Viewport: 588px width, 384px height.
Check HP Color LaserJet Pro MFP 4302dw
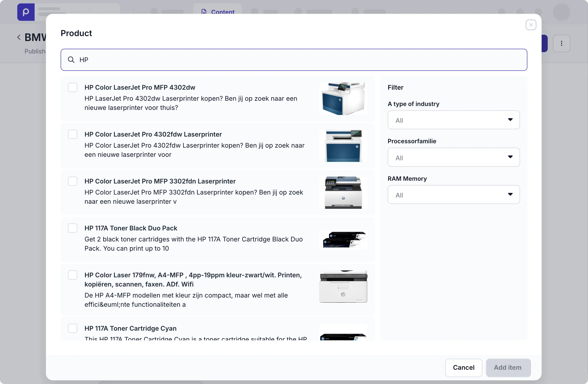tap(72, 88)
